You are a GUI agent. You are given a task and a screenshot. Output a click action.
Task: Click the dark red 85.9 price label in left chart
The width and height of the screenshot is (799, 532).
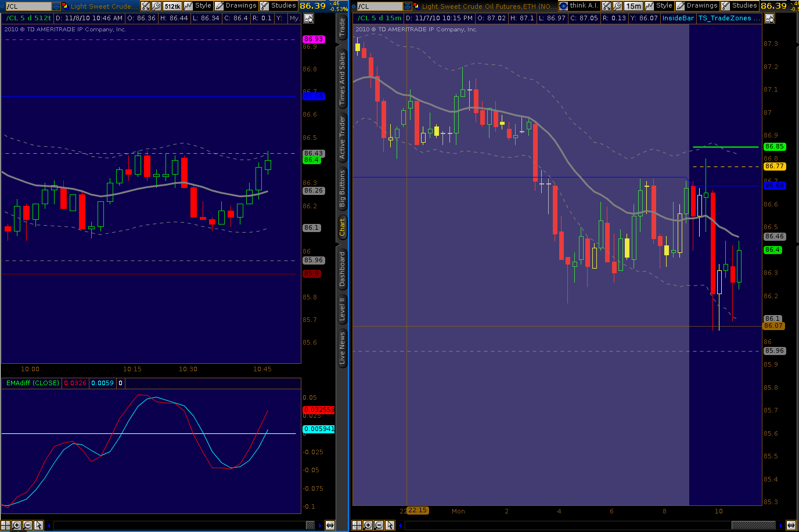click(x=312, y=273)
